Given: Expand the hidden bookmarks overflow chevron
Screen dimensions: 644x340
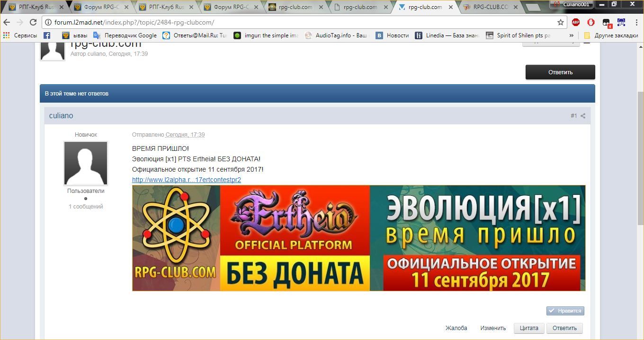Looking at the screenshot, I should coord(571,35).
